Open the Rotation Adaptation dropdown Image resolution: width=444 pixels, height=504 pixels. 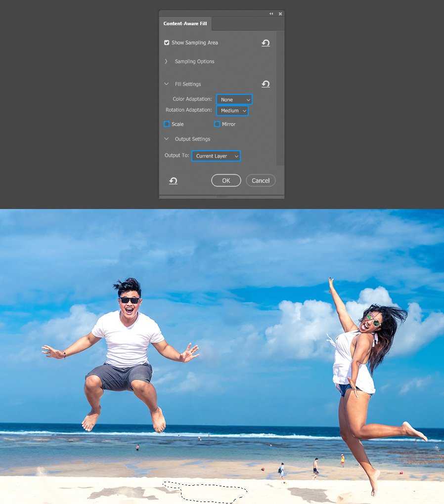[x=232, y=111]
